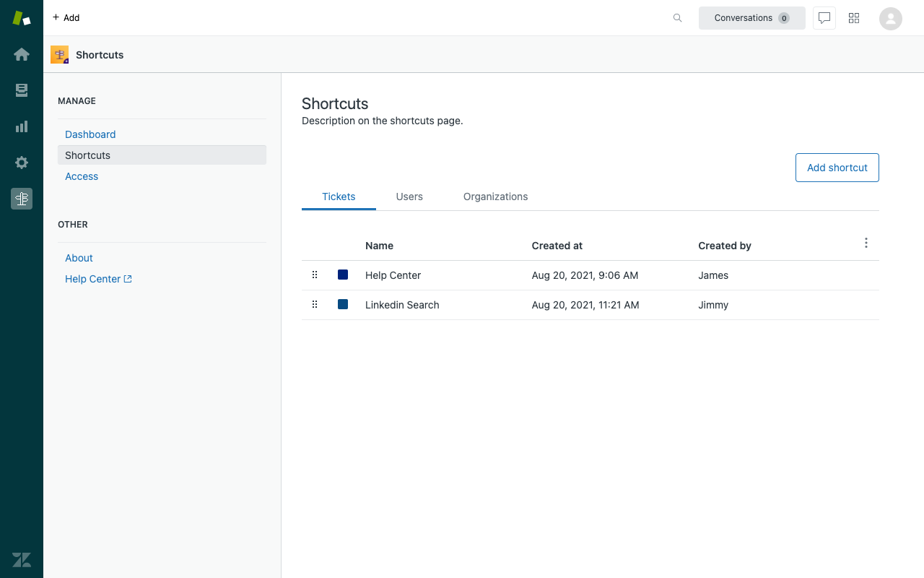Viewport: 924px width, 578px height.
Task: Click the Zendesk logo at bottom left
Action: pyautogui.click(x=22, y=559)
